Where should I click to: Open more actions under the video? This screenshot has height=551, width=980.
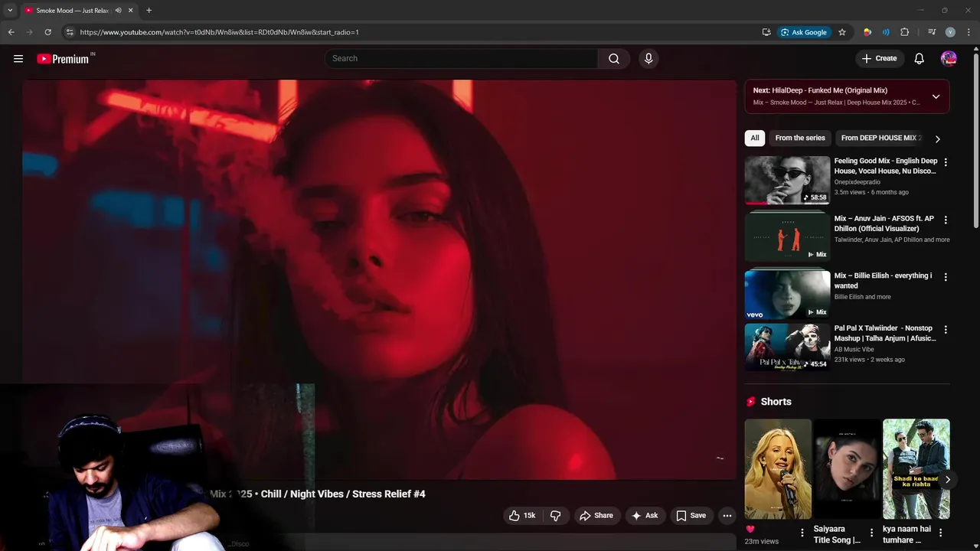point(727,516)
